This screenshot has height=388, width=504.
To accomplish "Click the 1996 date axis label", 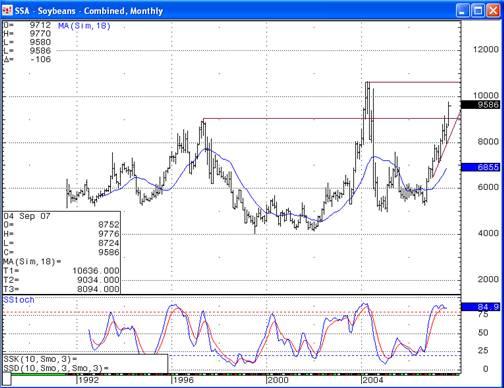I will [x=183, y=380].
